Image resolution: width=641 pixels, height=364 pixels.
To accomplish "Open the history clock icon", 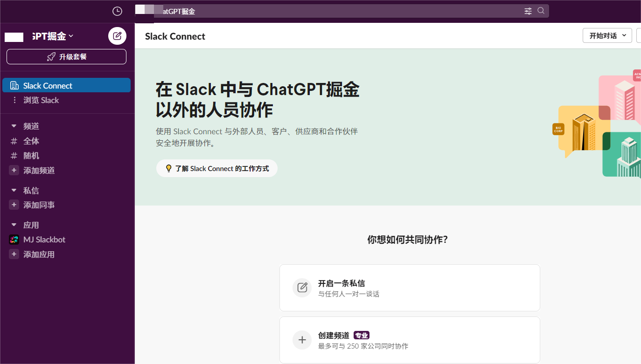I will (x=117, y=11).
